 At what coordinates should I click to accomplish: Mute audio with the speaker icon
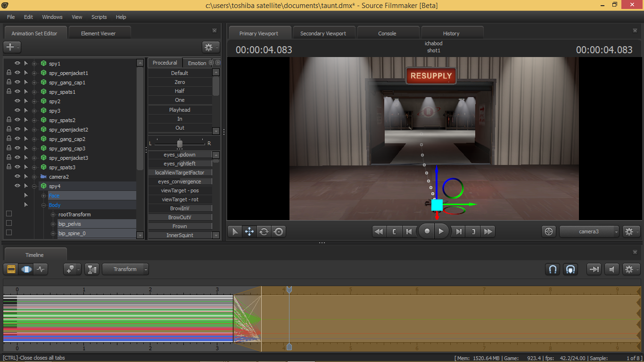(611, 269)
